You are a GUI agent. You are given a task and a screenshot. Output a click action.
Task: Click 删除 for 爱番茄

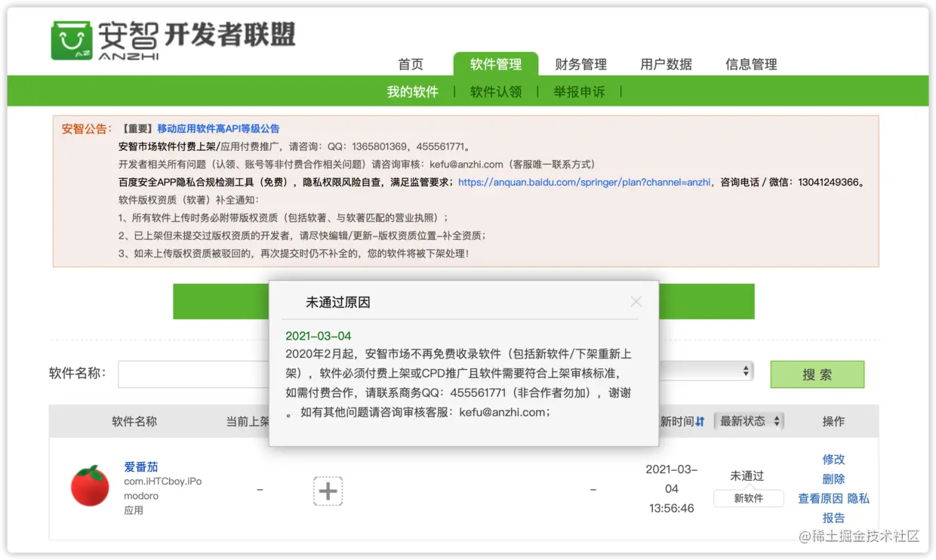[833, 478]
